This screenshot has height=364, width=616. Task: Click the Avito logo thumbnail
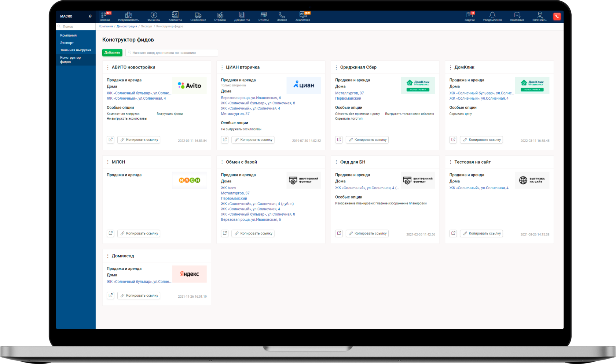coord(190,85)
